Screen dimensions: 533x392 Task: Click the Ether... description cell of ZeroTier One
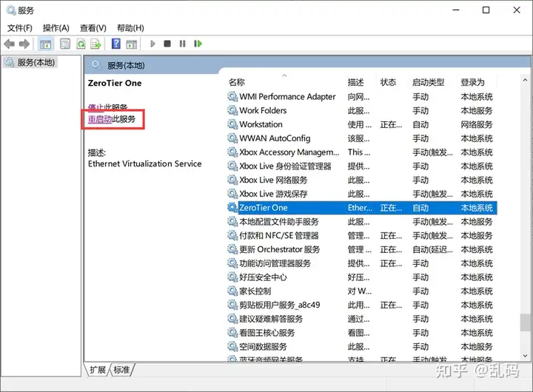(360, 208)
